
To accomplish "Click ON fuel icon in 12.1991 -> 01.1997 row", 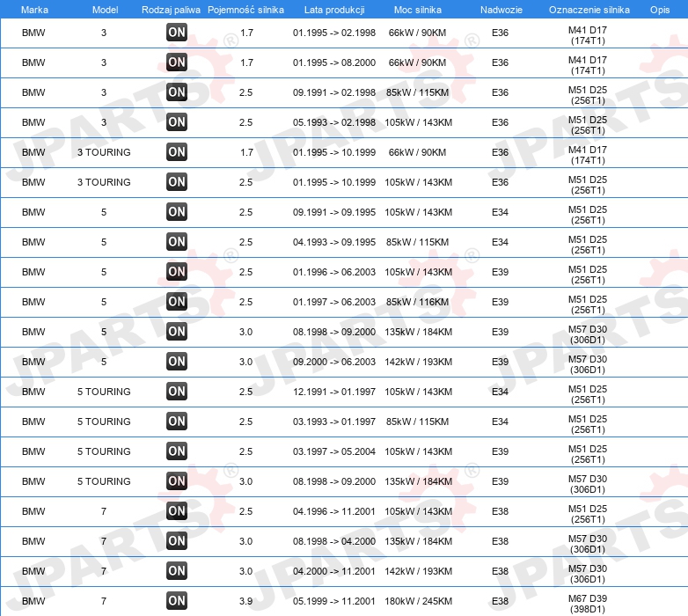I will (x=177, y=392).
